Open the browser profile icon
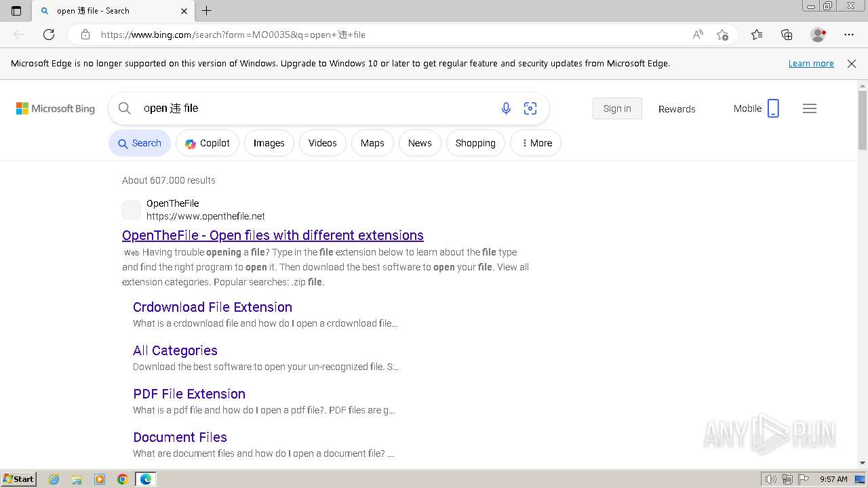The image size is (868, 488). [818, 35]
